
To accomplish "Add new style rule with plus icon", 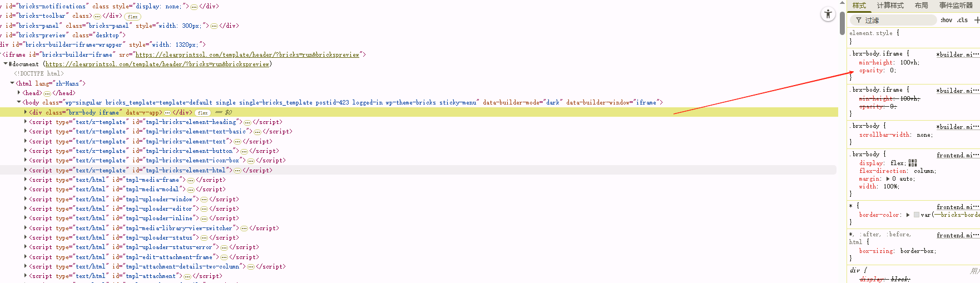I will point(977,20).
